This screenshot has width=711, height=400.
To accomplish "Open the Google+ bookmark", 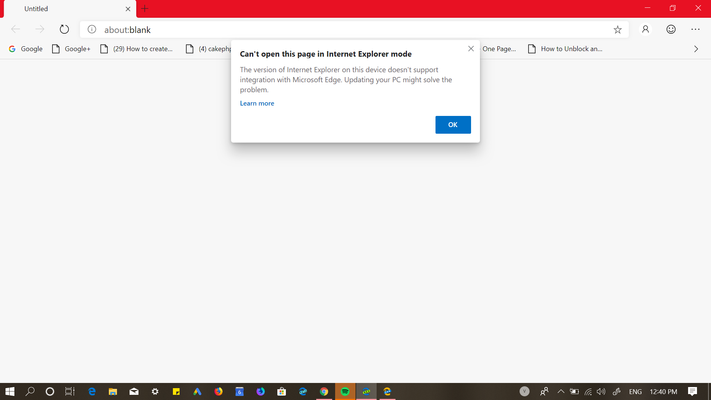I will click(x=71, y=49).
